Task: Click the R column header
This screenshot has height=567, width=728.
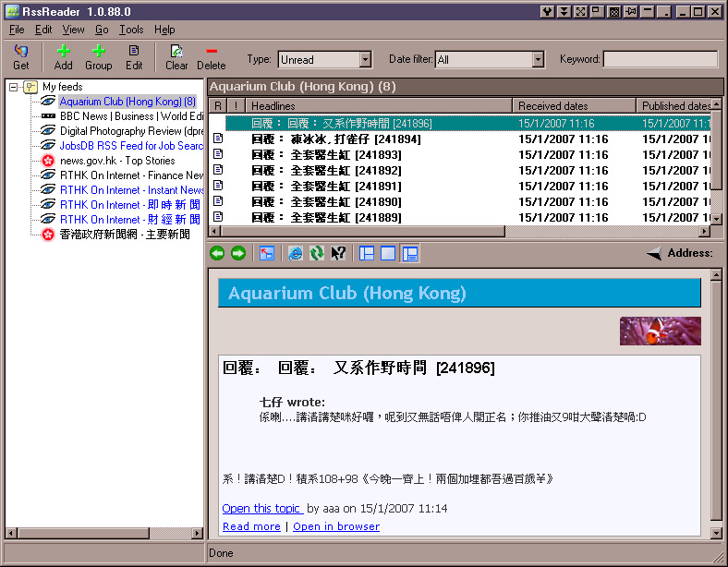Action: point(218,106)
